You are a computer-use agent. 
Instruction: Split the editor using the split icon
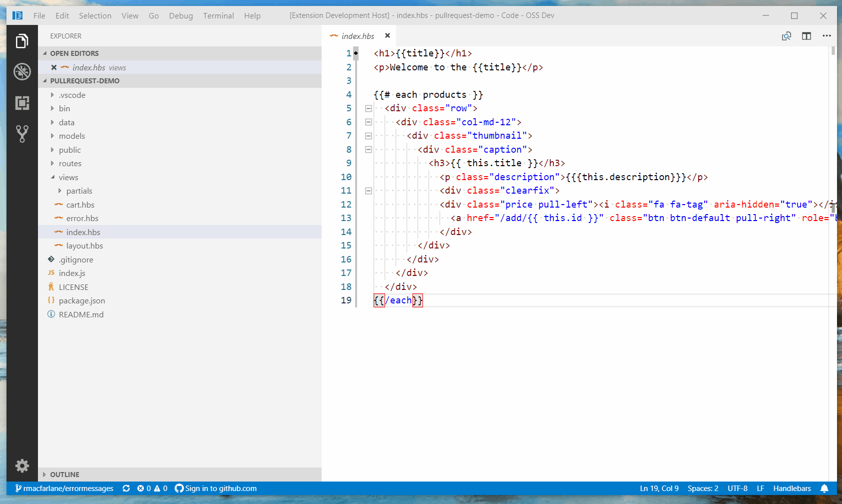807,36
